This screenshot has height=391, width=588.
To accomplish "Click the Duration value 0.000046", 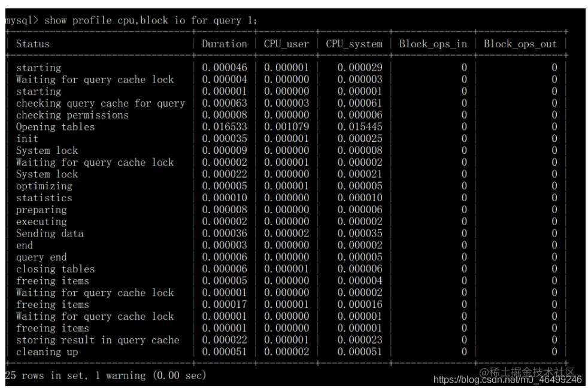I will click(x=225, y=68).
